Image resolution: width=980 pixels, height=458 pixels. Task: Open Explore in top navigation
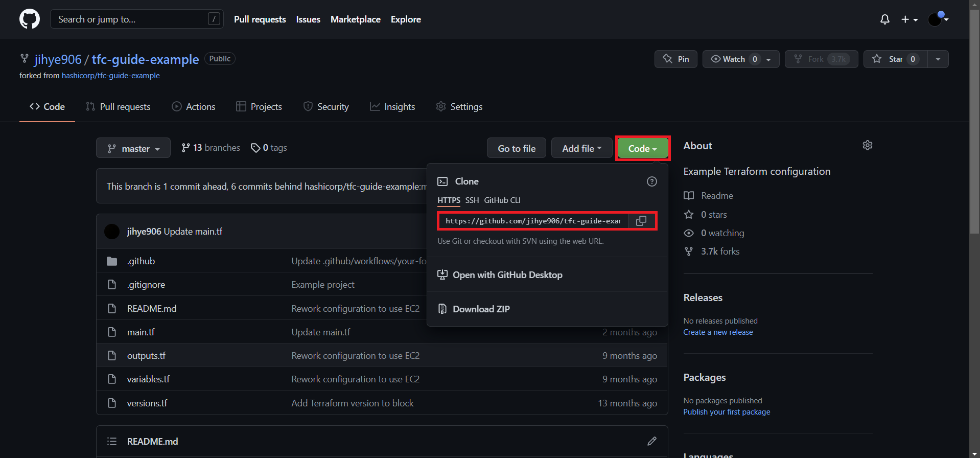tap(406, 19)
